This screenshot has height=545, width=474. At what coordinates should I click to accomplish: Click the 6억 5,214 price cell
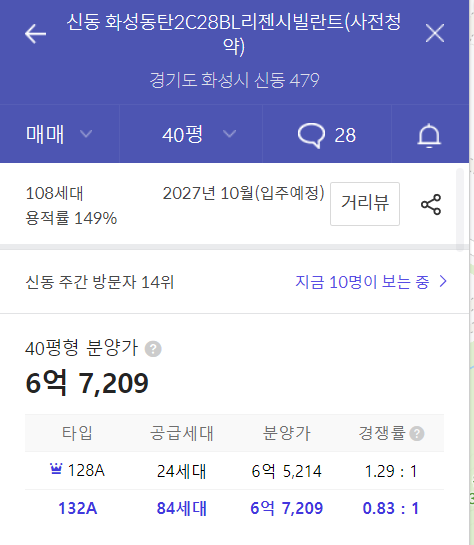pyautogui.click(x=287, y=471)
